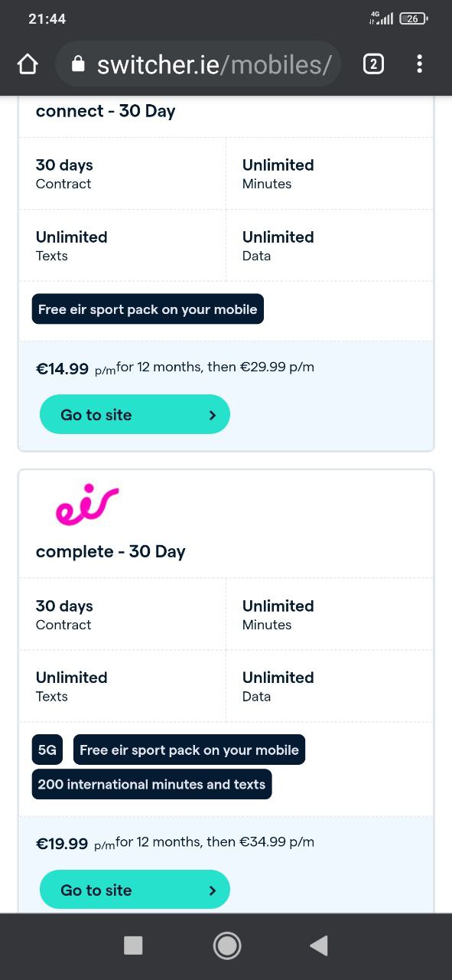Go to site for €14.99 connect plan
Image resolution: width=452 pixels, height=980 pixels.
click(135, 414)
